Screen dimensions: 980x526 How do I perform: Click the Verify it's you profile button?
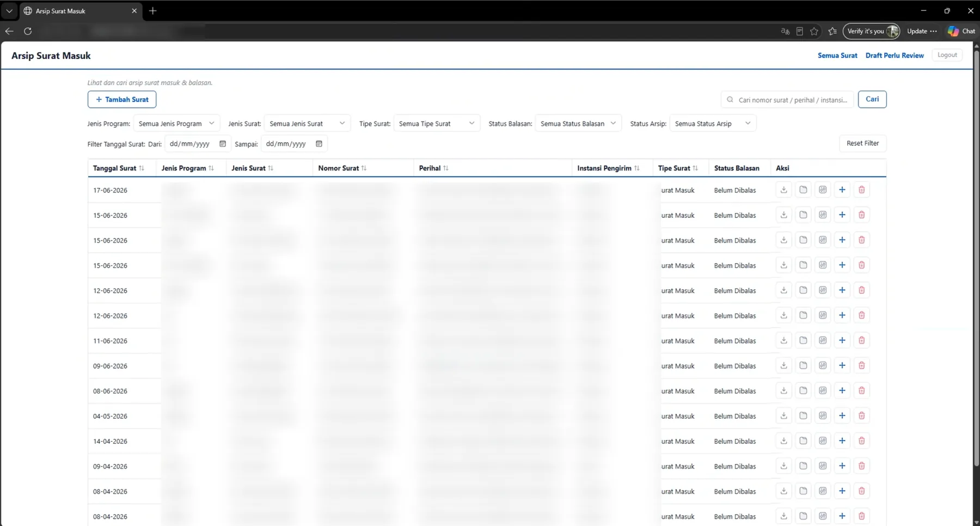click(x=871, y=31)
